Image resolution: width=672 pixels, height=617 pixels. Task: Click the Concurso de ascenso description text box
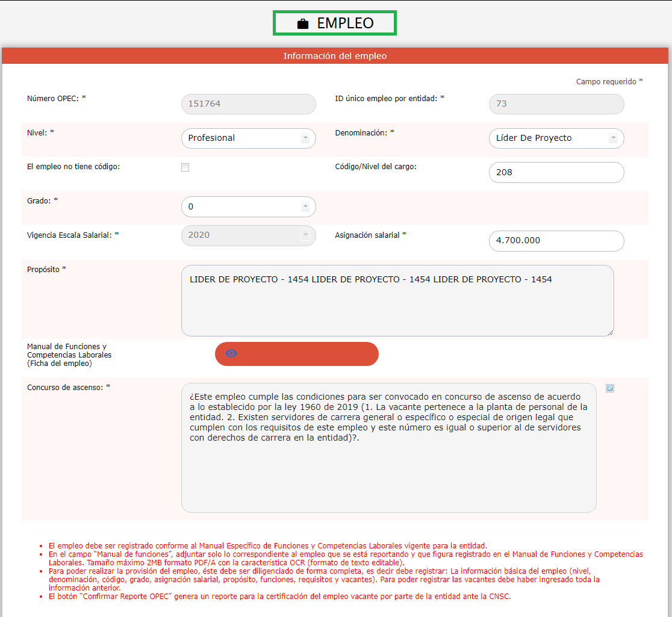coord(388,470)
